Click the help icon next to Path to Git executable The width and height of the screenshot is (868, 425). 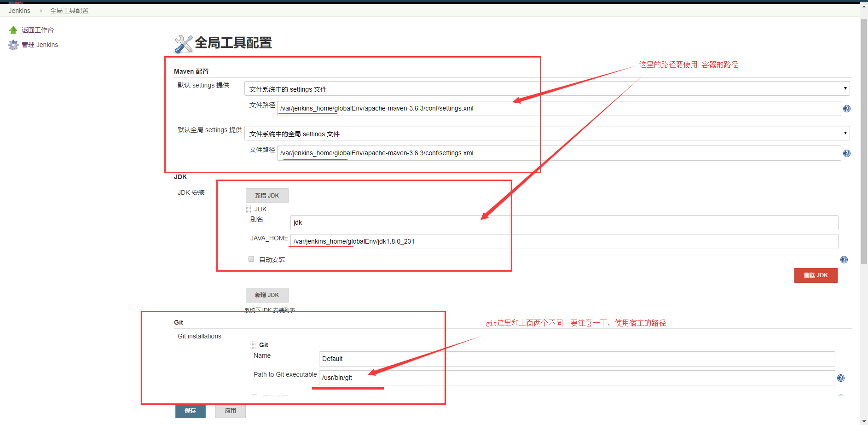[840, 378]
